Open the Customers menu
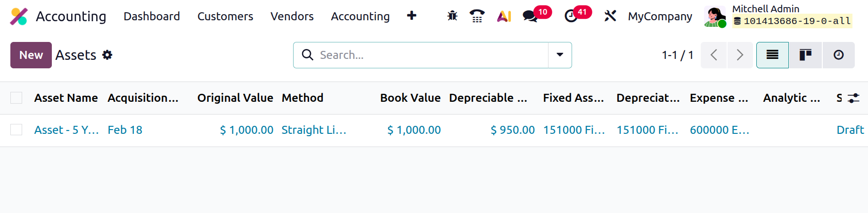 (x=225, y=16)
